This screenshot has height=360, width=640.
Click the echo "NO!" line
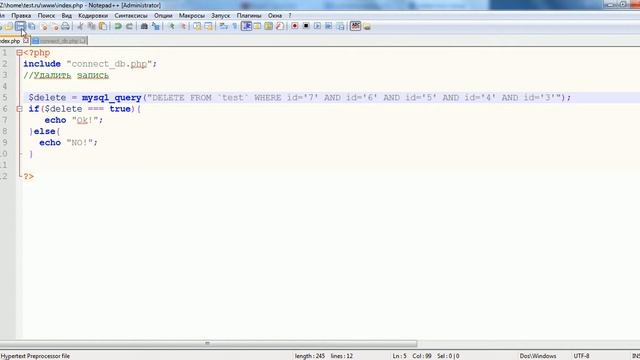tap(68, 142)
